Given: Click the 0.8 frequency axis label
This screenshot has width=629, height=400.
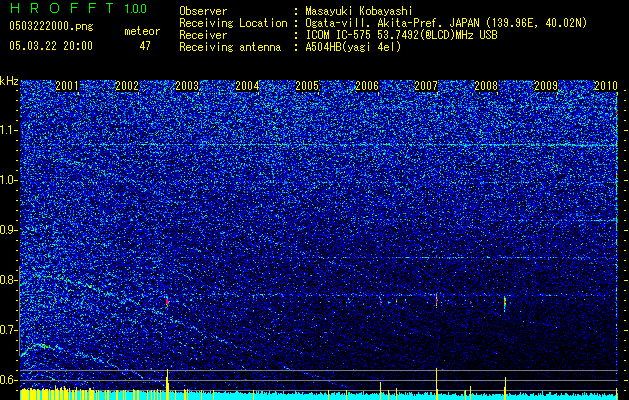Looking at the screenshot, I should click(x=9, y=280).
